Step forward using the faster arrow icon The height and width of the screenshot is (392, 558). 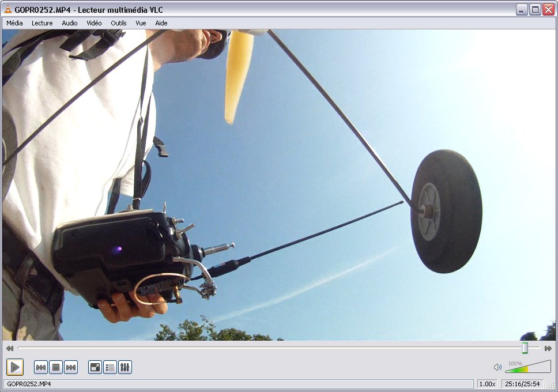click(x=548, y=348)
